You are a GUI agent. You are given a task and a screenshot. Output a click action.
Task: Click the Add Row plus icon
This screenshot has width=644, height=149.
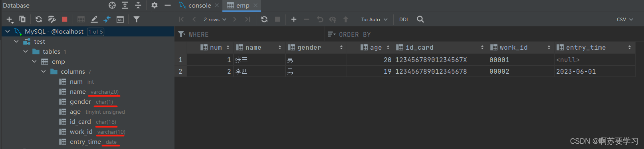(x=294, y=19)
